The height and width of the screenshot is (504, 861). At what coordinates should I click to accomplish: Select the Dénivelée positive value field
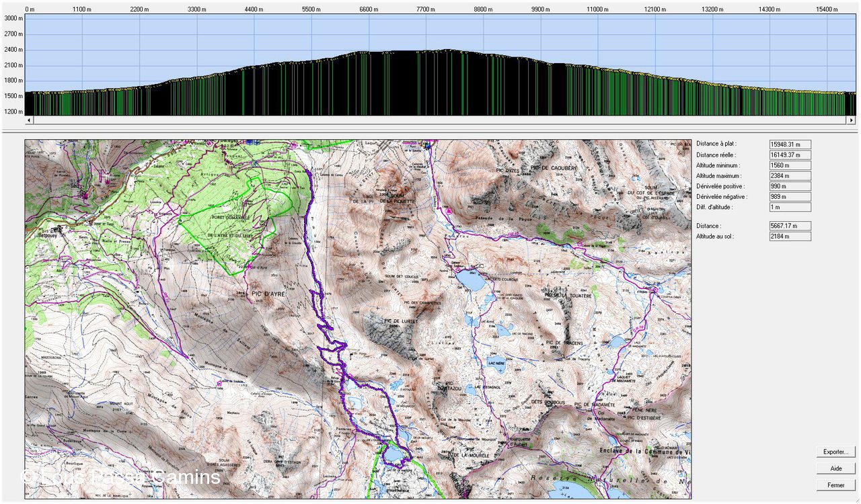point(790,186)
